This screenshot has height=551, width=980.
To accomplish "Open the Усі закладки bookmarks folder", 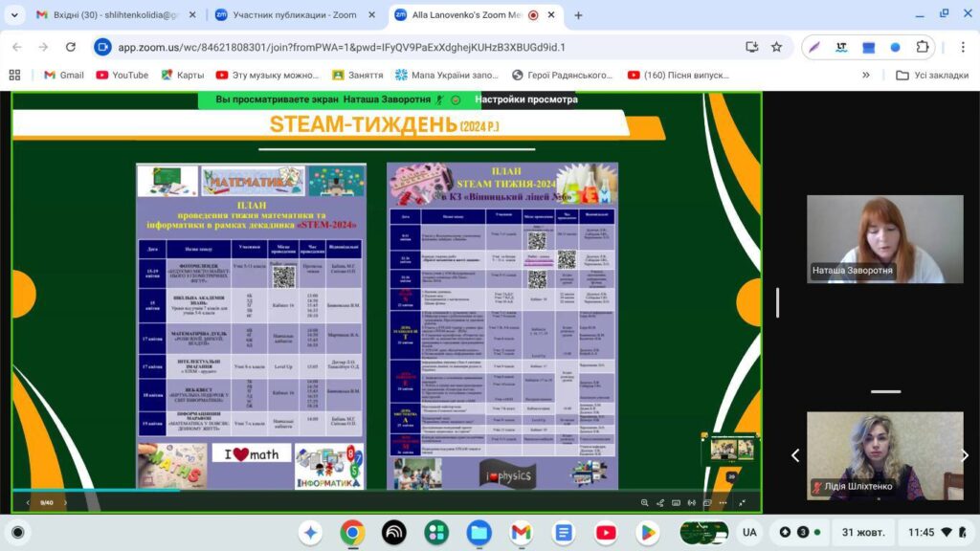I will (933, 75).
